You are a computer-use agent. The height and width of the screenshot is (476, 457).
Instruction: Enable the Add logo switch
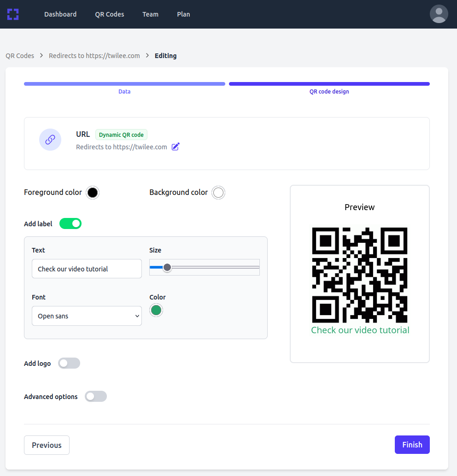click(x=69, y=363)
